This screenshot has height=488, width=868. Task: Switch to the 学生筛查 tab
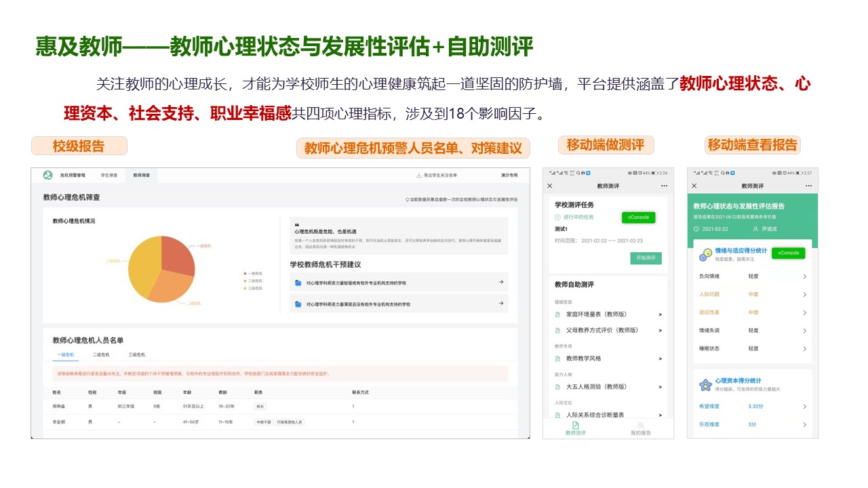pyautogui.click(x=109, y=176)
